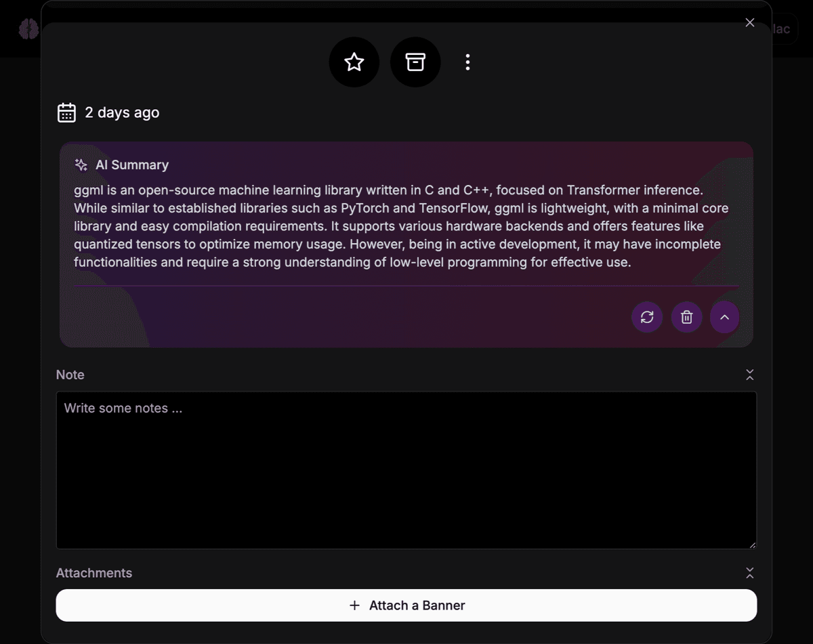This screenshot has width=813, height=644.
Task: Click the AI summary paragraph text
Action: pos(400,226)
